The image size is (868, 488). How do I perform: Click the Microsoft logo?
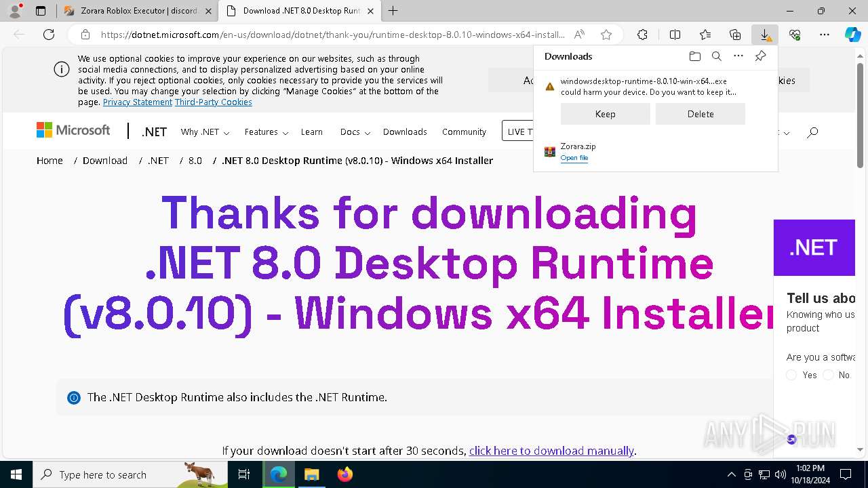73,130
